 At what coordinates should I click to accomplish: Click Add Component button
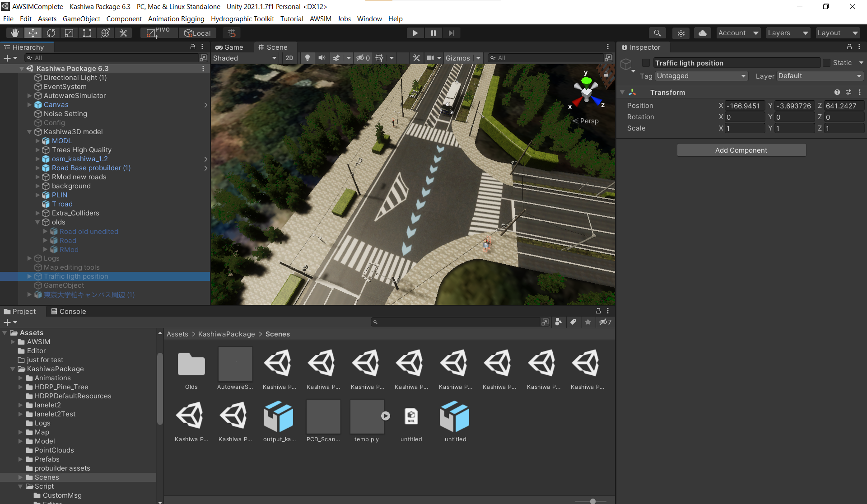(741, 150)
